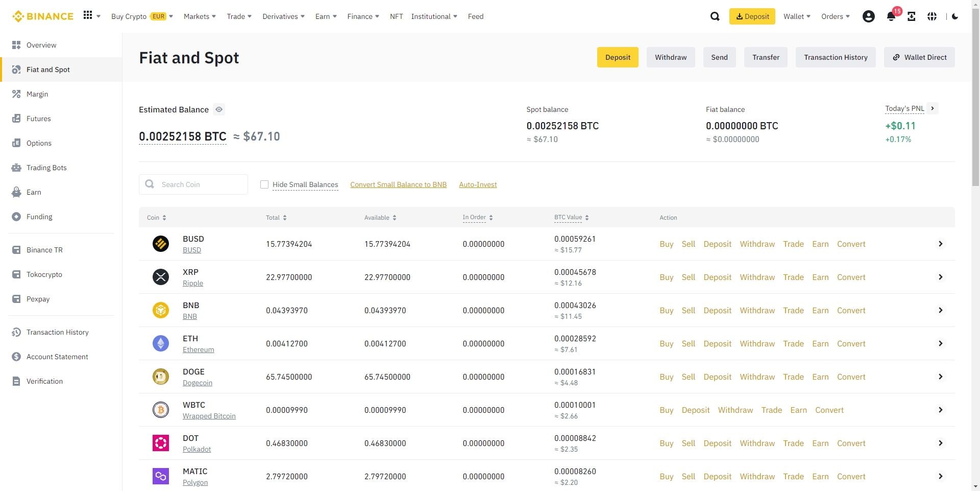980x491 pixels.
Task: Sort the table by Total column
Action: click(276, 218)
